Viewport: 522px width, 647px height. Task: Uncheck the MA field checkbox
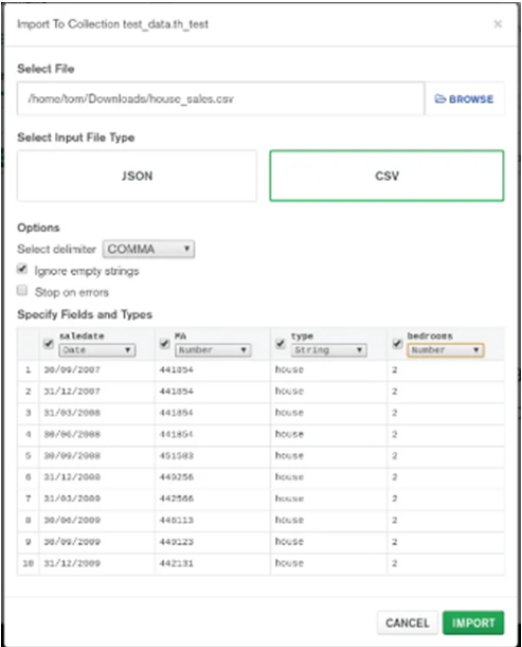click(x=165, y=343)
